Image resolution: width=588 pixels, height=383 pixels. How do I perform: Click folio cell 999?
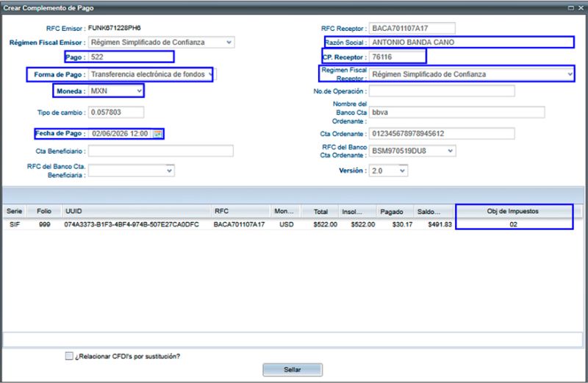44,224
